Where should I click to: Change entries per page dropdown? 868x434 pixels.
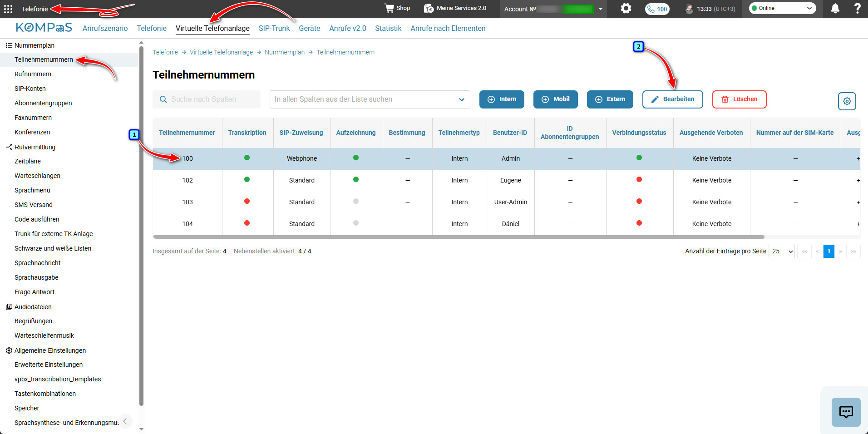pos(781,252)
